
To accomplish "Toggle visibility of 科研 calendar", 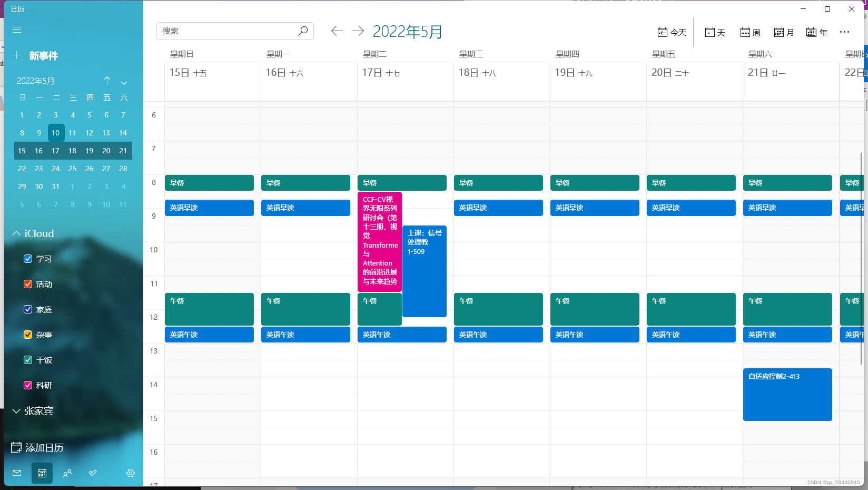I will pos(27,385).
